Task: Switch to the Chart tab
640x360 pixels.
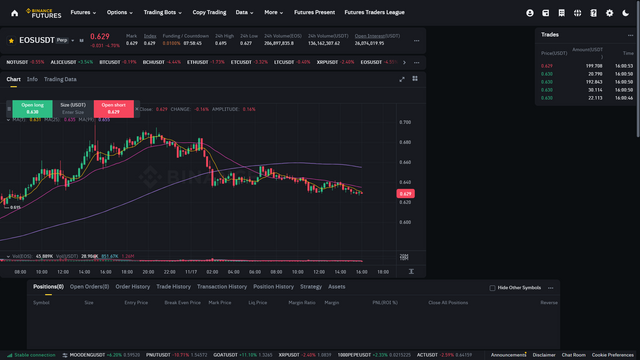Action: click(x=13, y=79)
